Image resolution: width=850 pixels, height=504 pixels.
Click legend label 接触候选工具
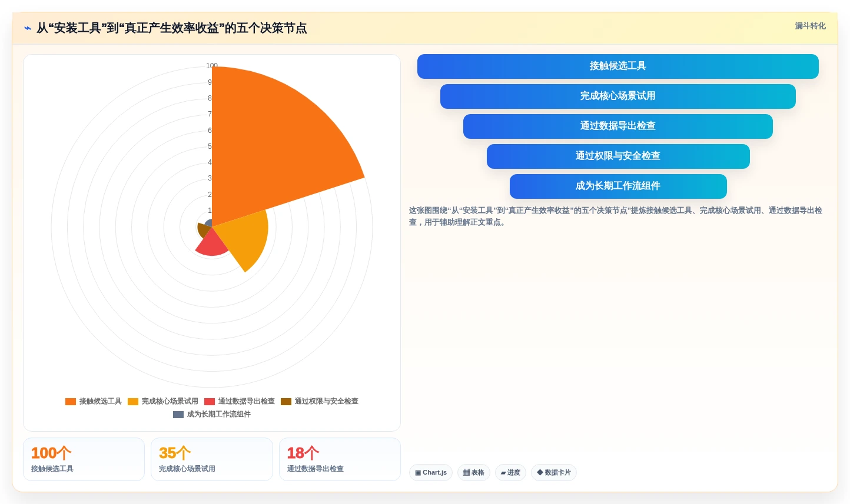(101, 401)
